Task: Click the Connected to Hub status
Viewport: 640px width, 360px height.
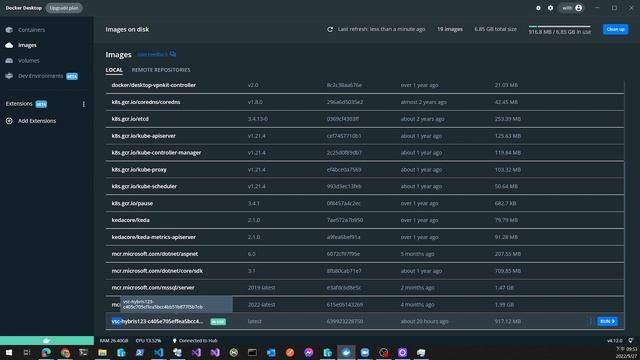Action: click(x=195, y=340)
